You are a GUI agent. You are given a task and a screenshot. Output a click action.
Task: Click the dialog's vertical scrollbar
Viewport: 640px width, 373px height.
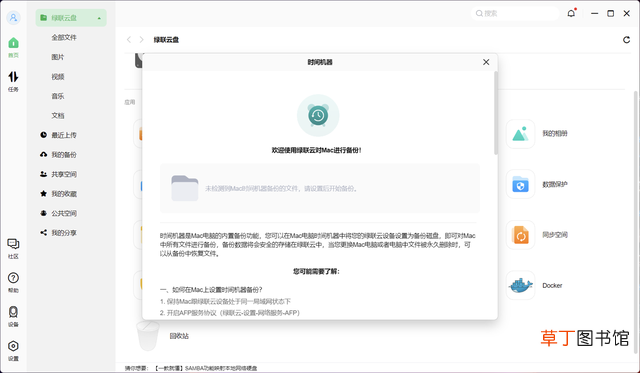pyautogui.click(x=496, y=113)
